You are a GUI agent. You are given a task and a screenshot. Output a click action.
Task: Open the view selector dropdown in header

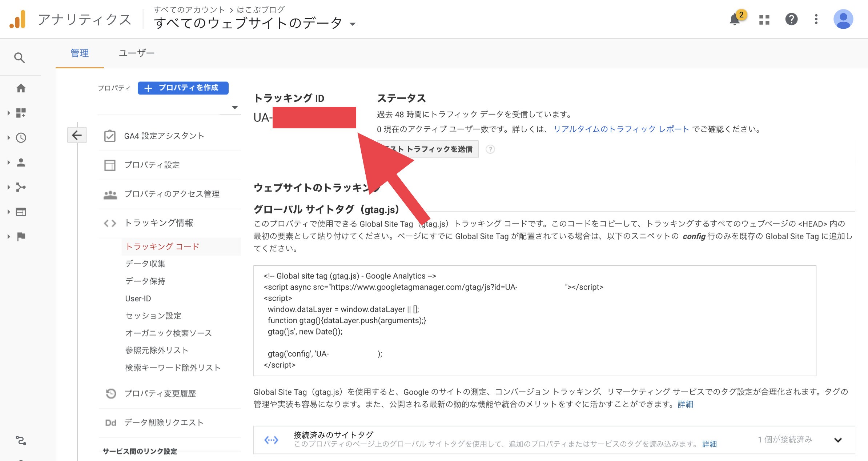click(352, 24)
